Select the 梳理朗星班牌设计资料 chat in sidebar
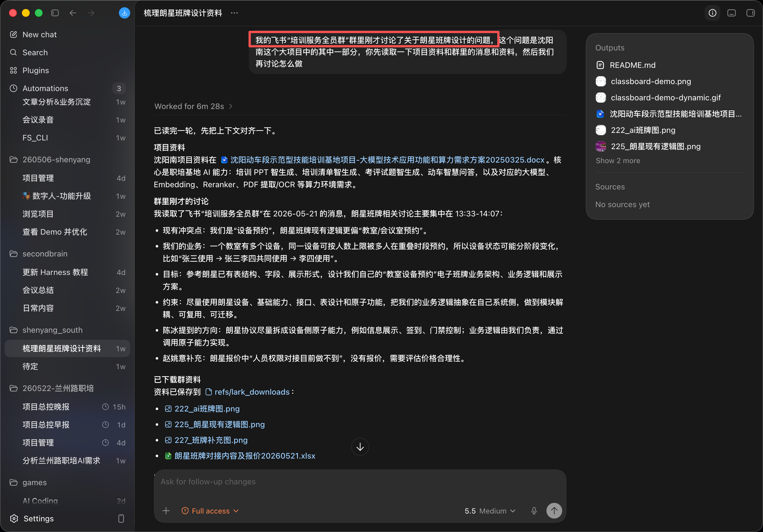 pyautogui.click(x=67, y=349)
